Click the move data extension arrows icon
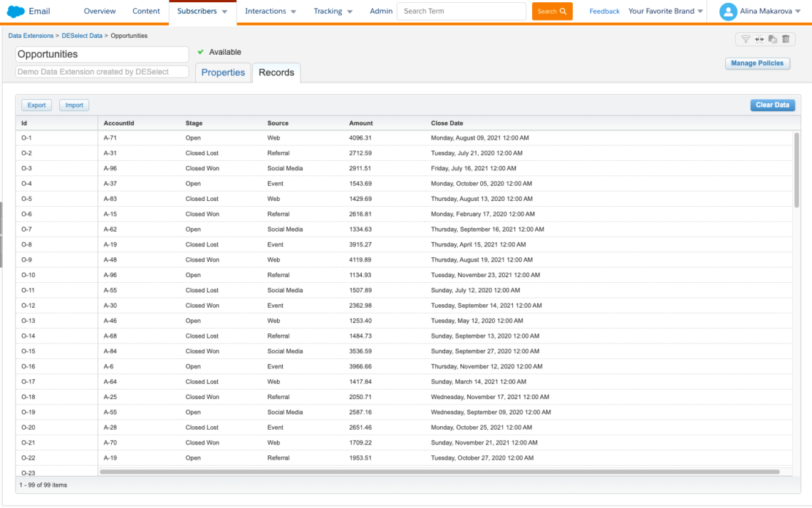Viewport: 812px width, 508px height. click(759, 38)
